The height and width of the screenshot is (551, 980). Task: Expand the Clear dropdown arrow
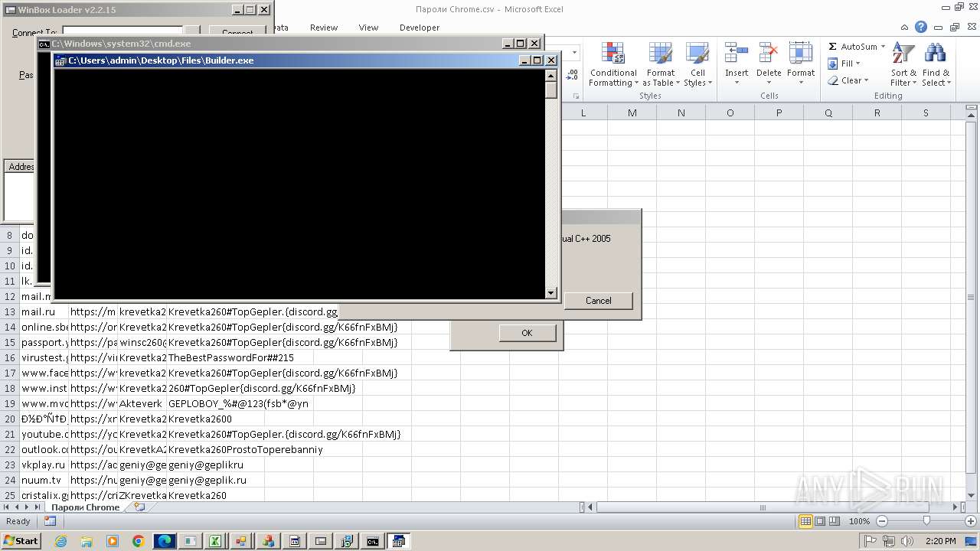point(866,80)
